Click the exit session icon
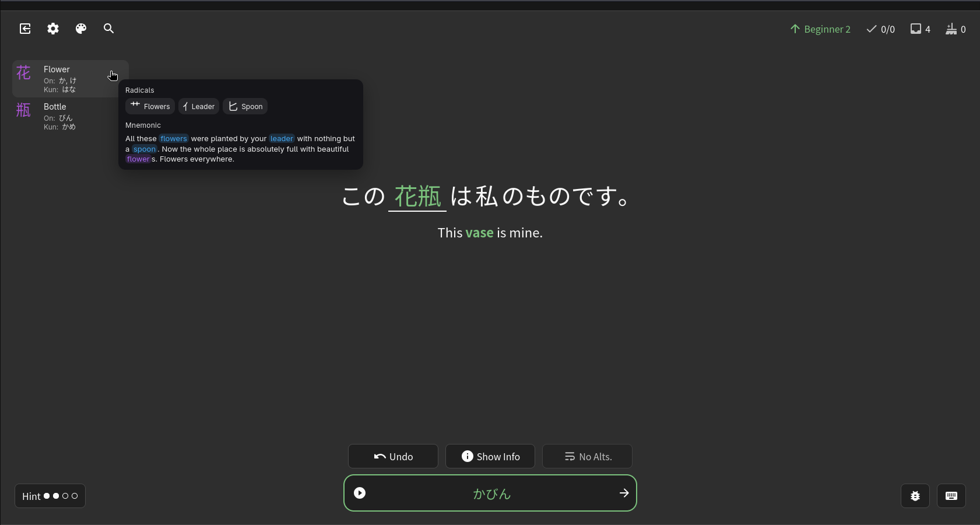 coord(25,29)
